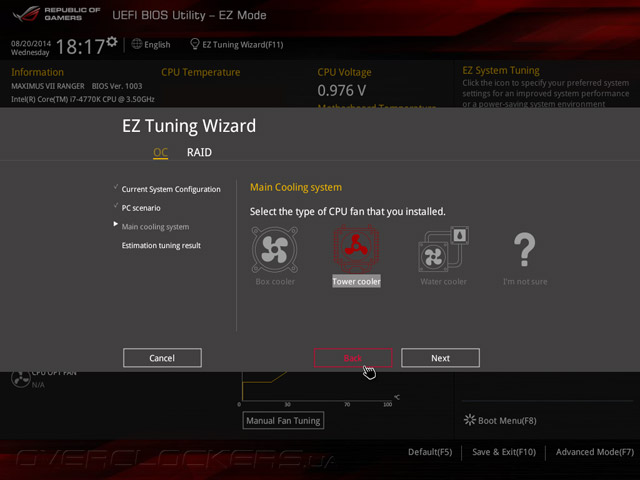640x480 pixels.
Task: Pick the question mark "I'm not sure" icon
Action: (x=524, y=249)
